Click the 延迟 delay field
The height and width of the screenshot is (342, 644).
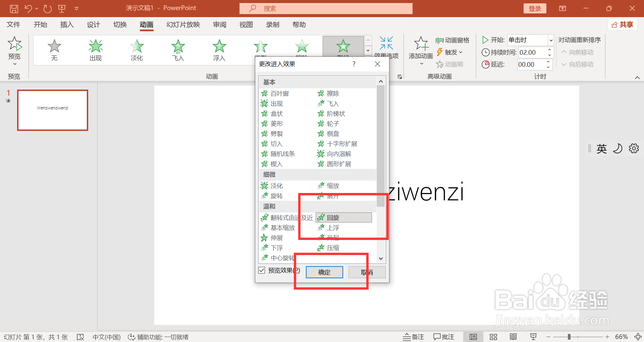click(x=531, y=64)
